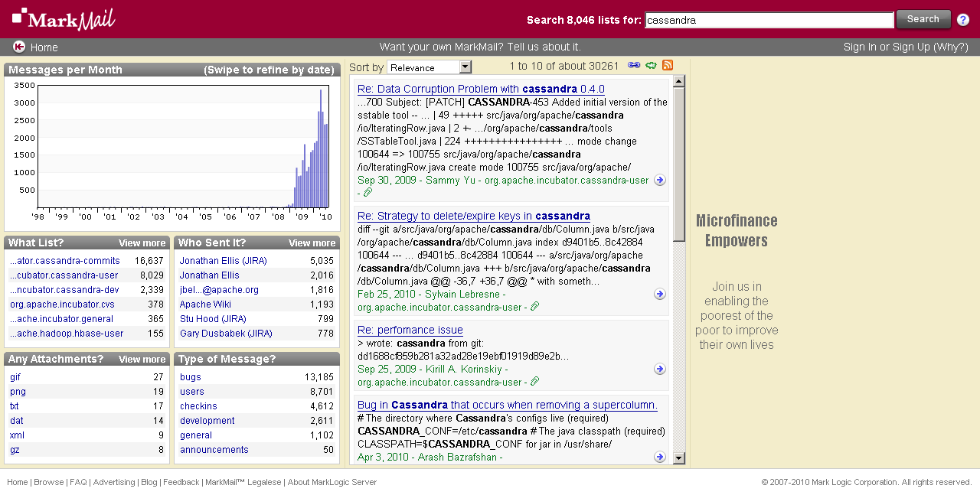Click the MarkMail logo
980x495 pixels.
coord(64,18)
